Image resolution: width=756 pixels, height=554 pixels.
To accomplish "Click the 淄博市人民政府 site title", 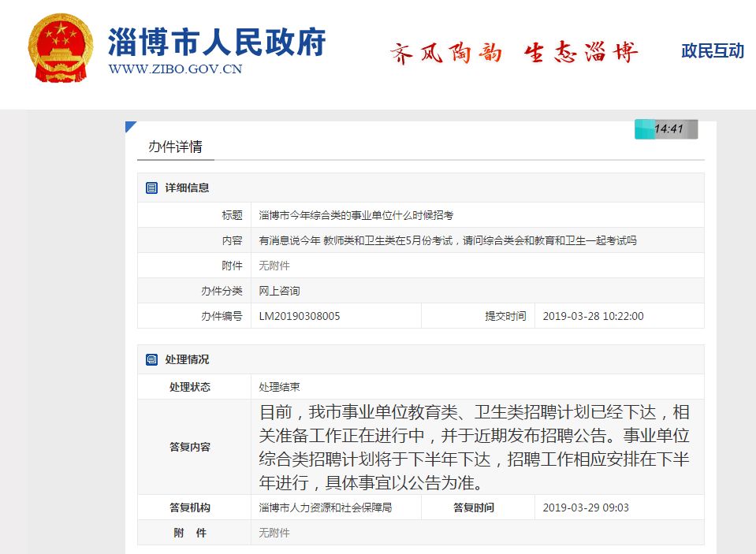I will (x=217, y=42).
